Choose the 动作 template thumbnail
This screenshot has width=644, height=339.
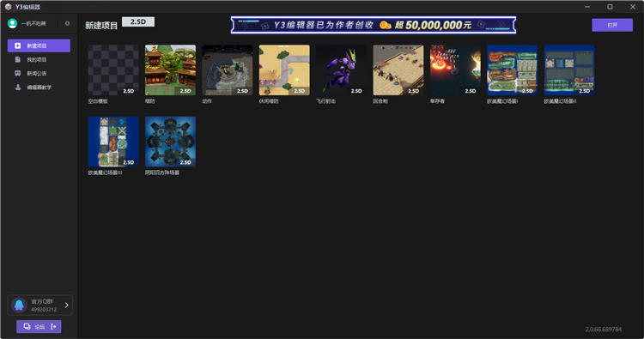pyautogui.click(x=228, y=70)
